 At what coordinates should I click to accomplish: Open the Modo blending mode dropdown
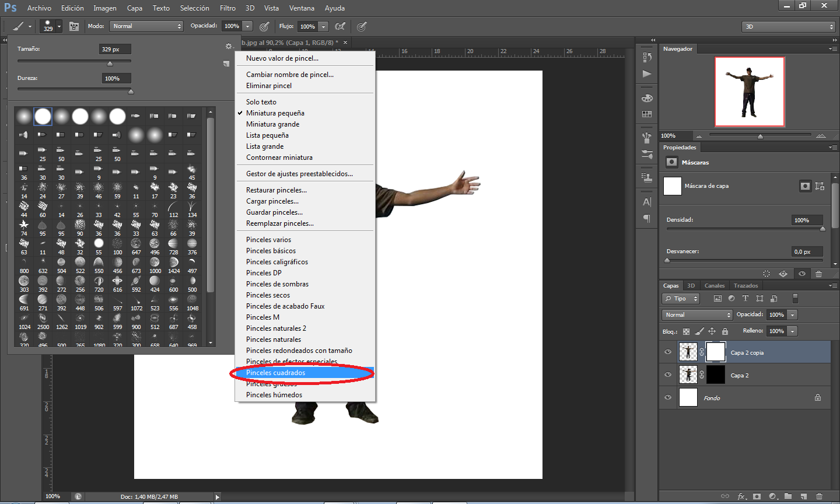pos(146,26)
